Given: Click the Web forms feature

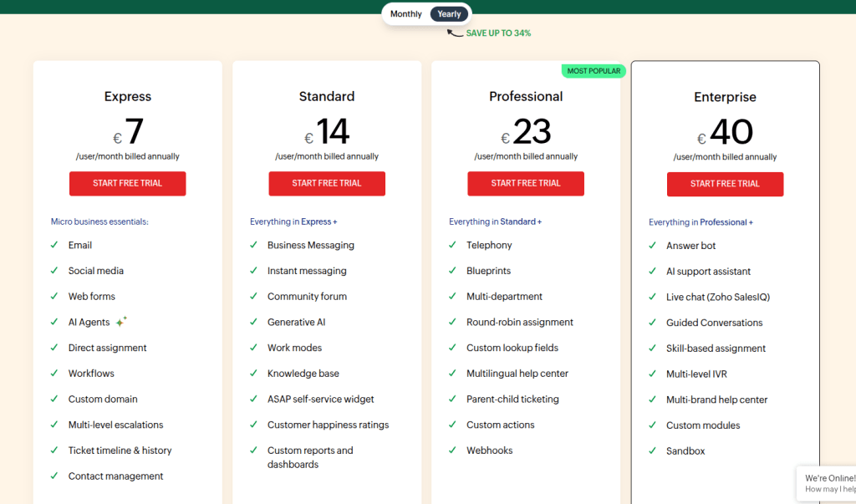Looking at the screenshot, I should click(92, 297).
